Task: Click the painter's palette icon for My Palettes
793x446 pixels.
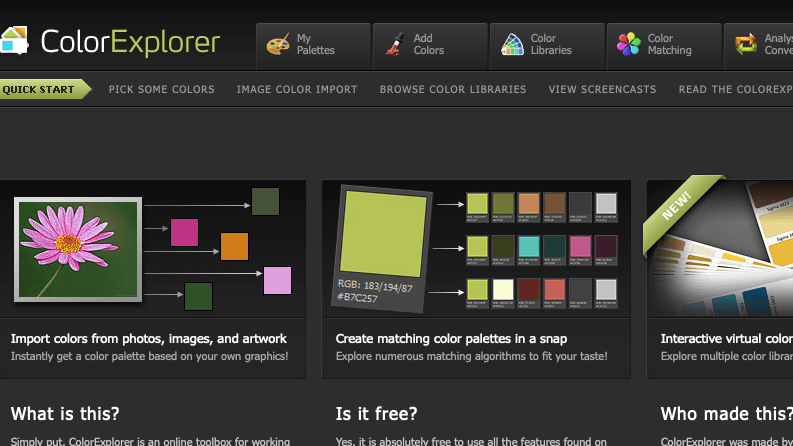Action: coord(278,44)
